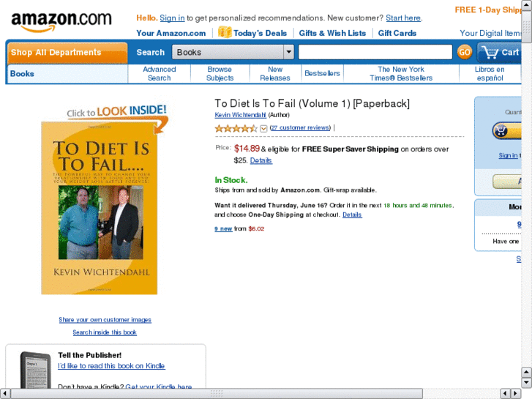Viewport: 532px width, 399px height.
Task: Click the 9 new offers link
Action: click(223, 229)
